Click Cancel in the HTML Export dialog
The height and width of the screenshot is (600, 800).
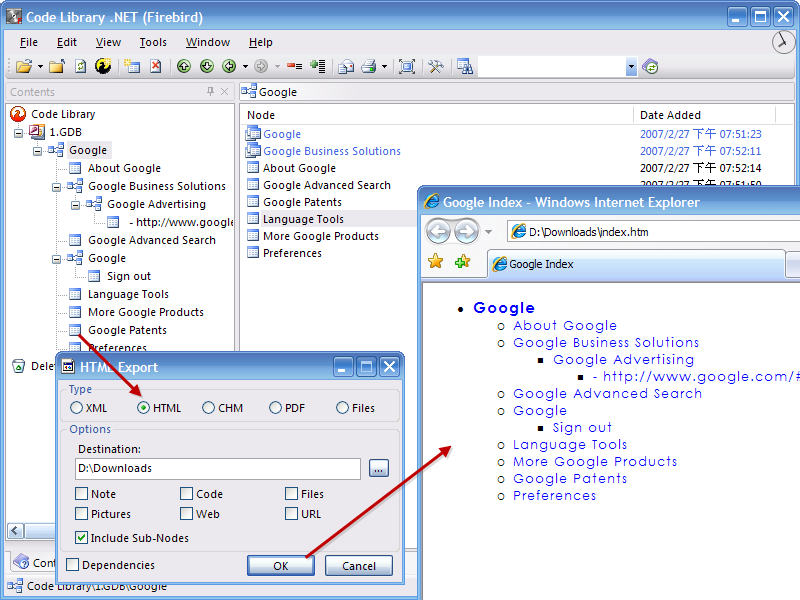point(359,565)
